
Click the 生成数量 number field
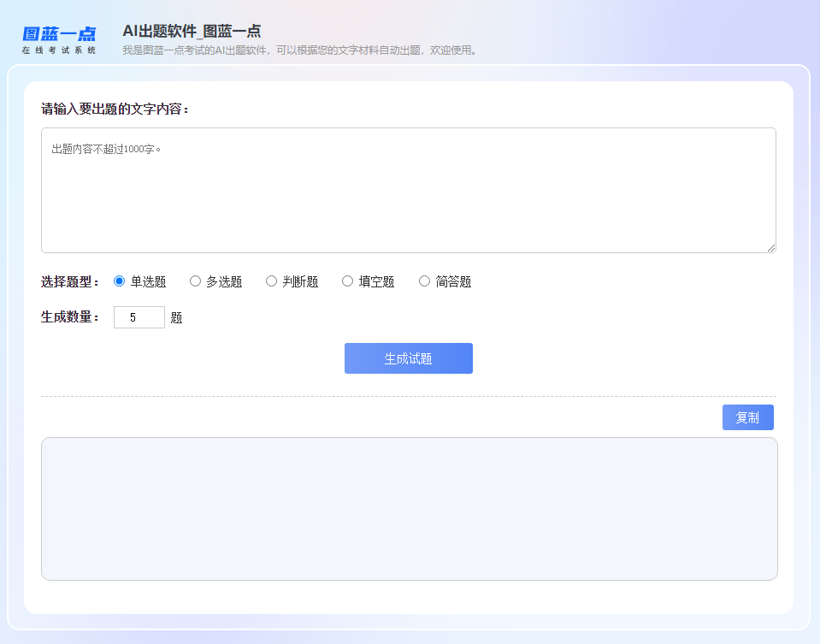[139, 317]
